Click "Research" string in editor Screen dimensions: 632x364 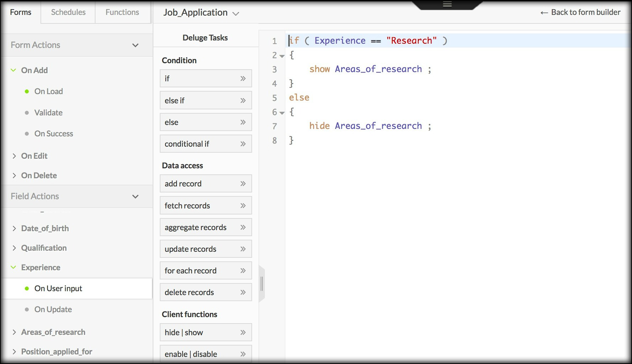point(412,41)
